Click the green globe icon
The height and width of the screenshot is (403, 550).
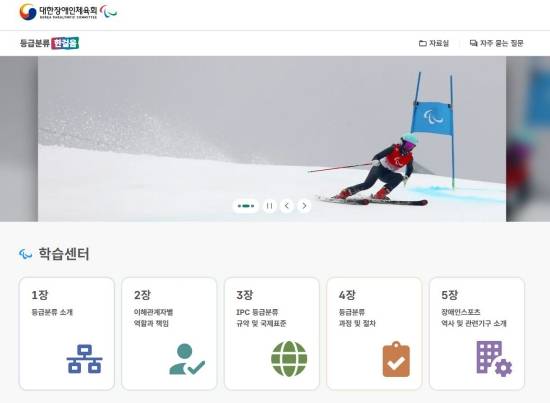pyautogui.click(x=289, y=359)
